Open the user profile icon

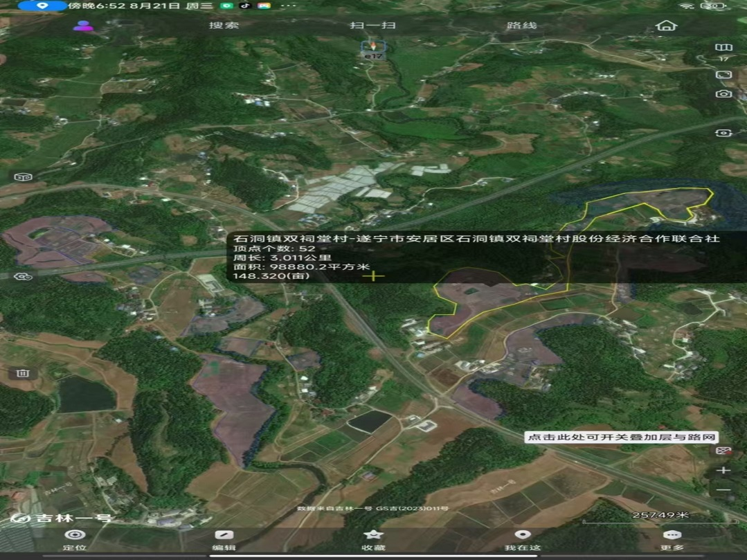tap(83, 26)
